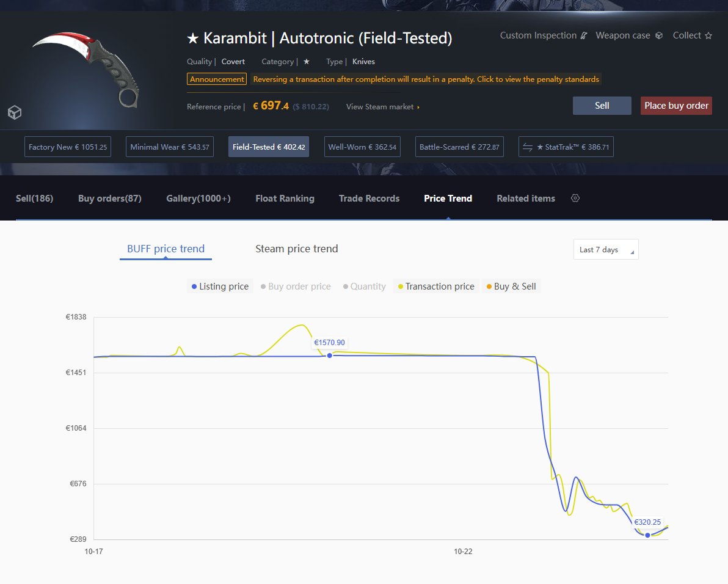Screen dimensions: 728x584
Task: Click the Weapon case cube icon
Action: (659, 36)
